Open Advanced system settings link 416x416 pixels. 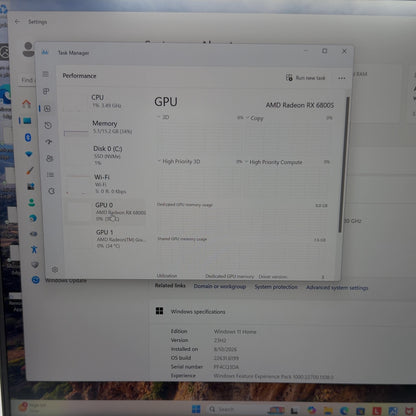[337, 288]
